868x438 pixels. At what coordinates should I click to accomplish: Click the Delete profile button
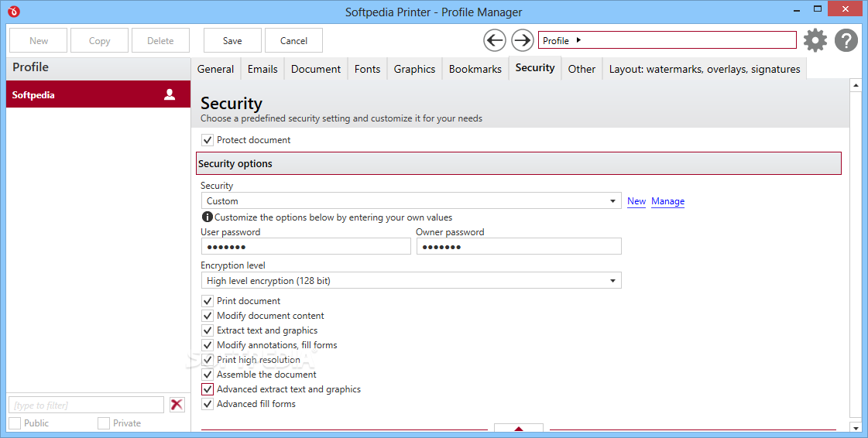160,40
